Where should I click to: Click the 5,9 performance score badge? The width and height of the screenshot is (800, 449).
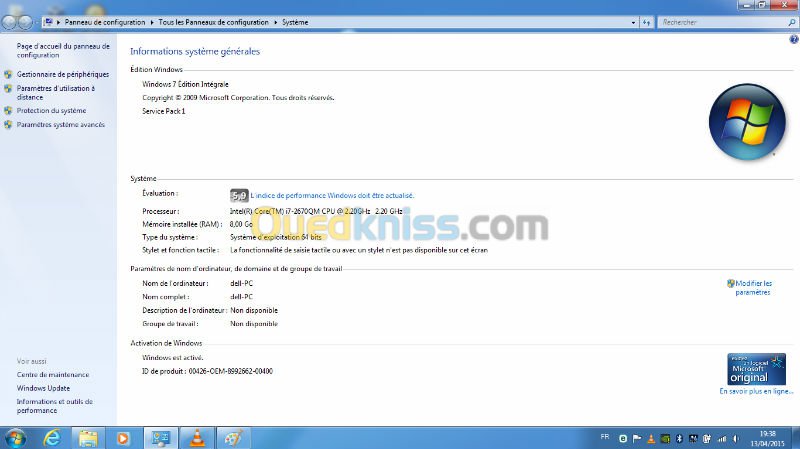(239, 195)
